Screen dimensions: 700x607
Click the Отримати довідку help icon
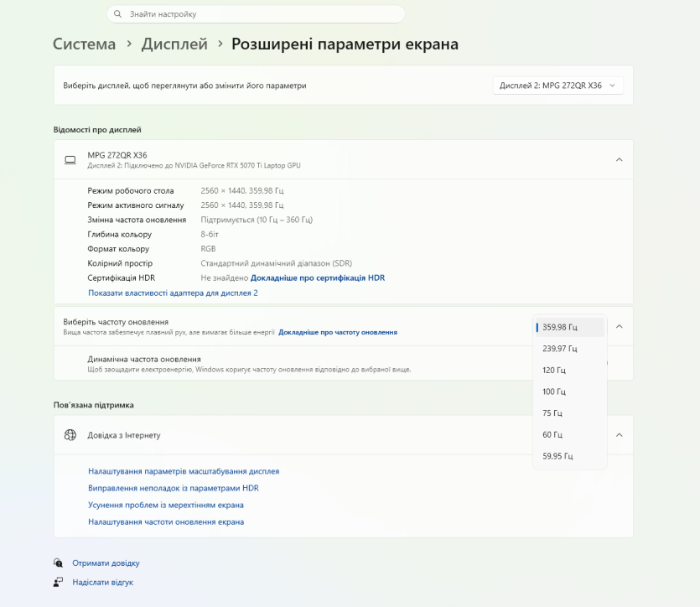pos(58,563)
